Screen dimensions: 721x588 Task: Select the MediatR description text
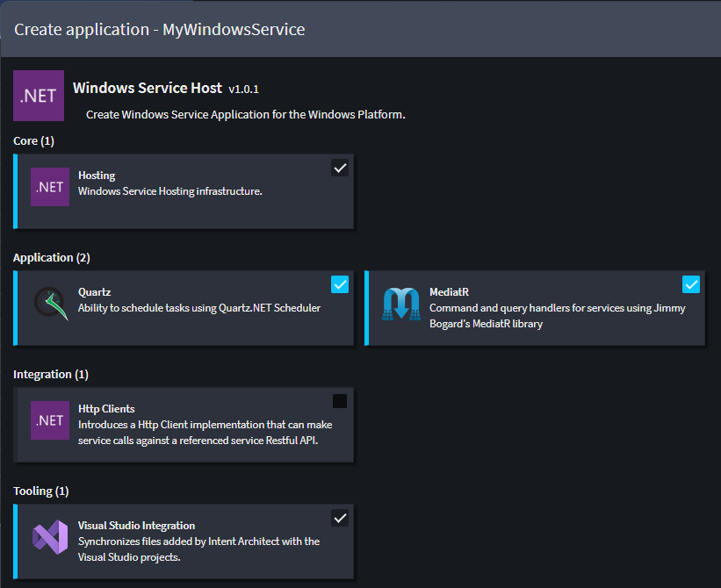(557, 316)
